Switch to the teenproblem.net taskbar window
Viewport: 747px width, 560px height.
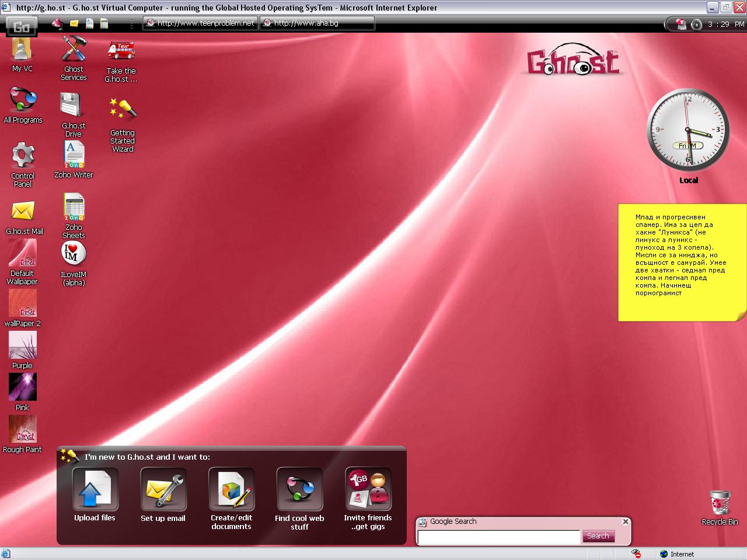200,23
